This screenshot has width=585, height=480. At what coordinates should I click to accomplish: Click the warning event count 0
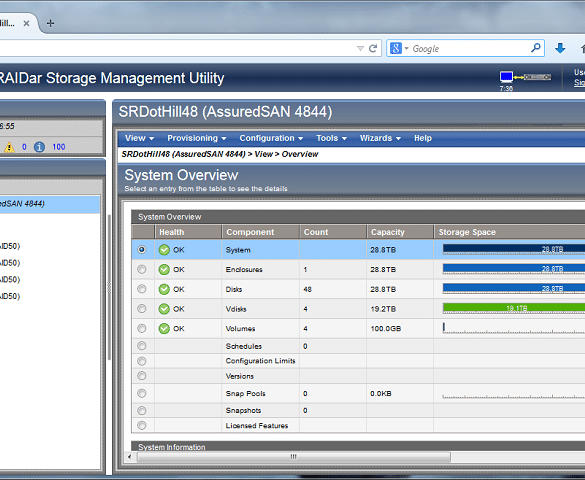[x=24, y=147]
